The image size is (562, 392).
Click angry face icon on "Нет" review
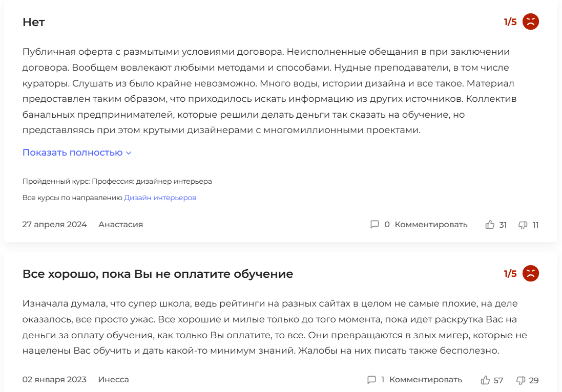click(x=531, y=22)
